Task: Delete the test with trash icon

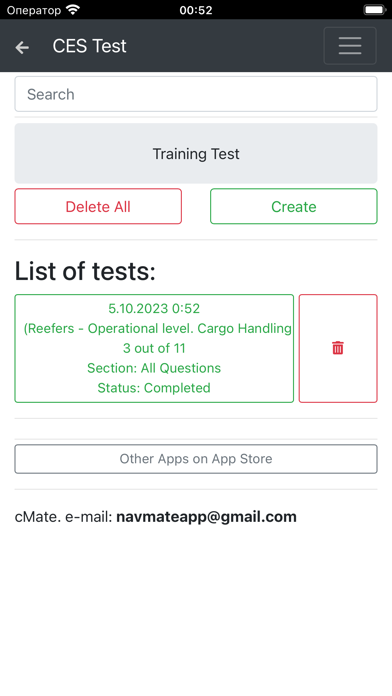Action: click(338, 348)
